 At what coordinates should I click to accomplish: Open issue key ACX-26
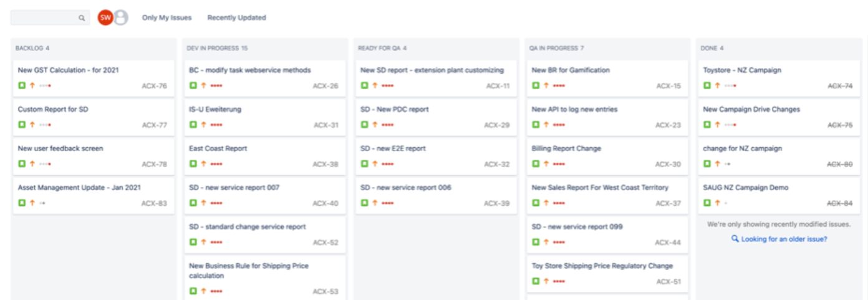(x=325, y=86)
